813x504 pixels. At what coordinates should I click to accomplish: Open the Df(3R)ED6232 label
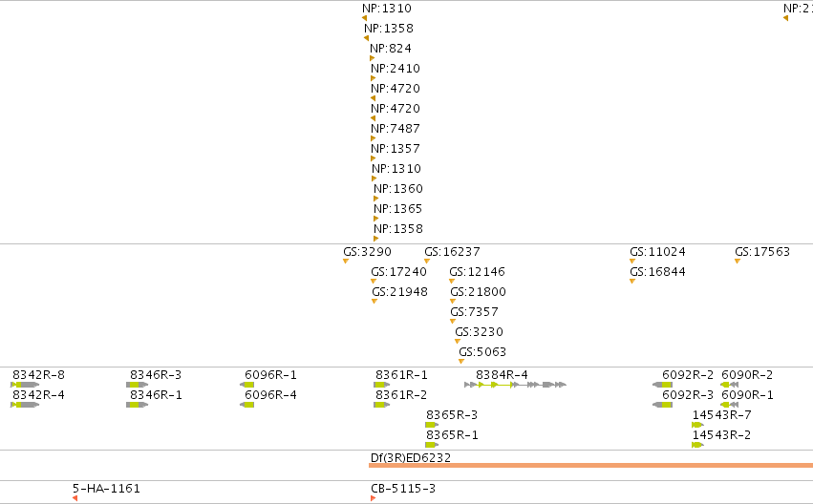tap(411, 458)
